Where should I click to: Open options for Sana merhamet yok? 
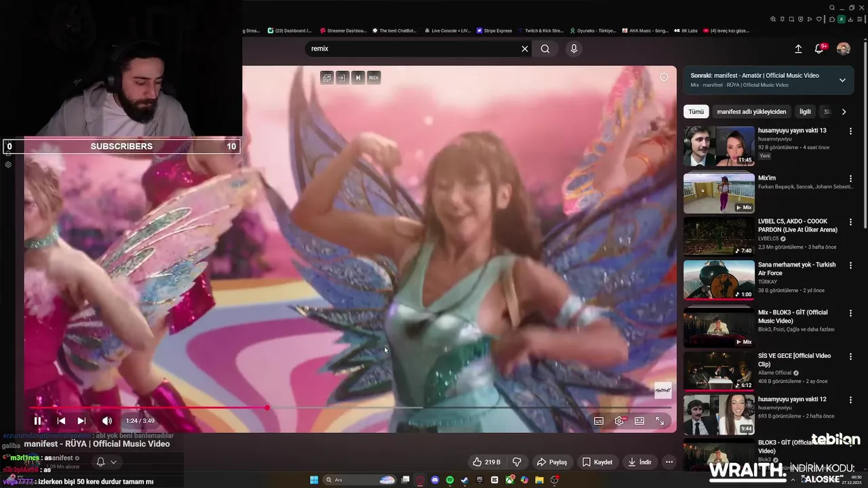point(850,266)
